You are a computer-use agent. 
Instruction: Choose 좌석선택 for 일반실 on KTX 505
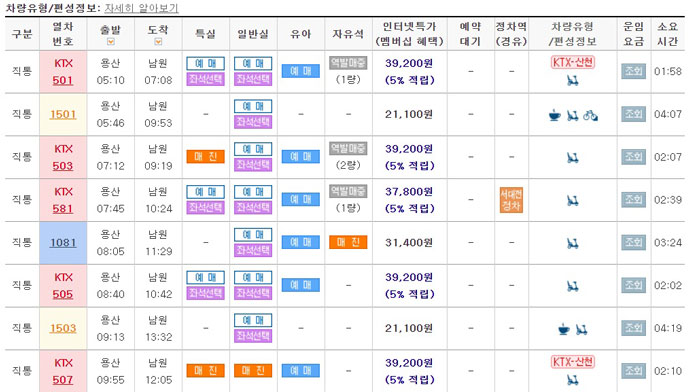[253, 293]
